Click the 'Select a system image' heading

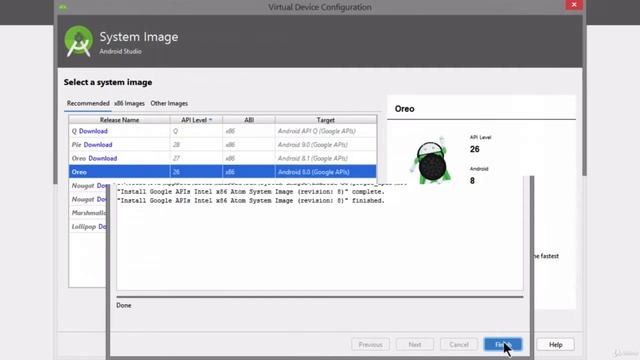point(108,82)
